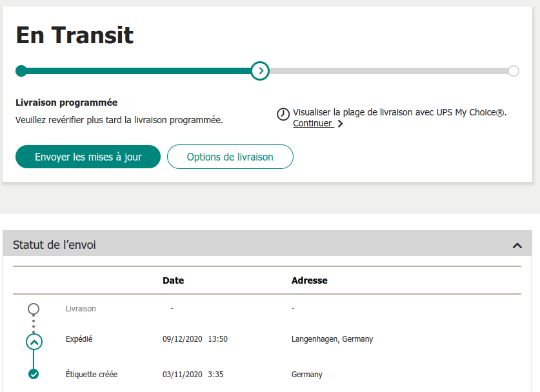Select the Date column header
The image size is (540, 392).
(x=173, y=280)
